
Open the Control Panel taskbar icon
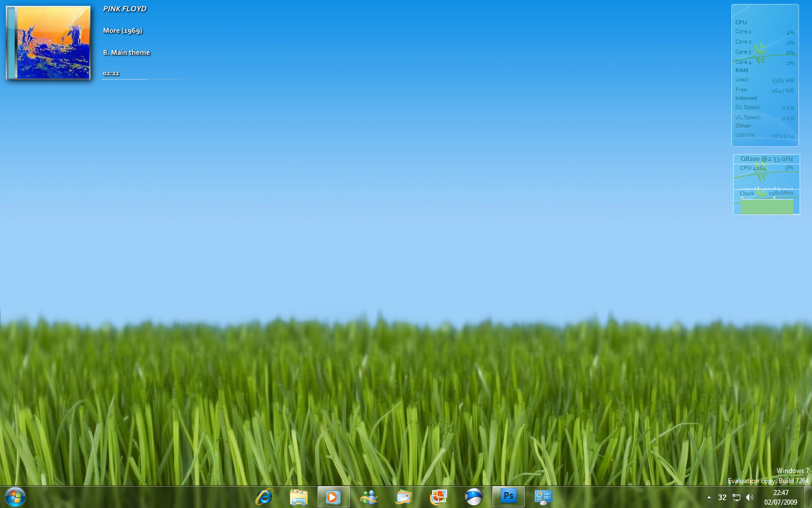click(544, 497)
